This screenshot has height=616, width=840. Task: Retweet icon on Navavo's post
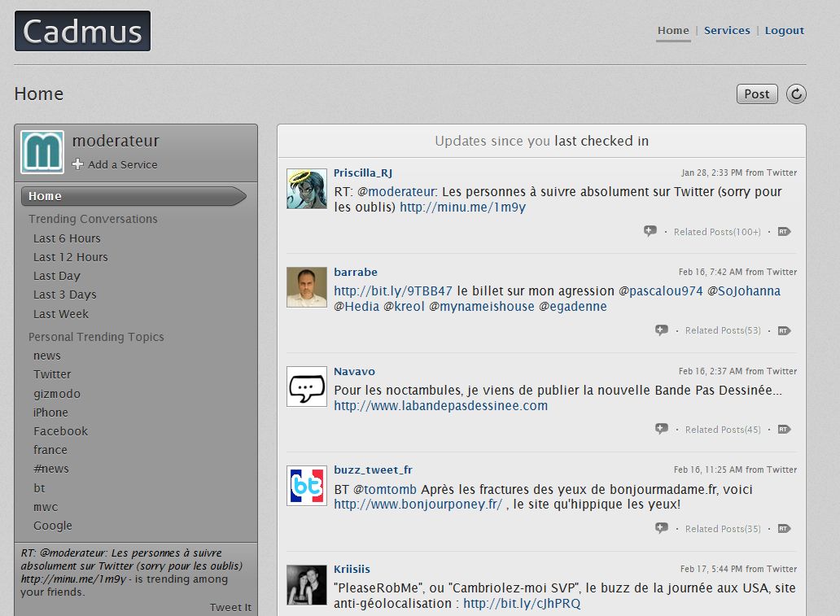(x=785, y=429)
